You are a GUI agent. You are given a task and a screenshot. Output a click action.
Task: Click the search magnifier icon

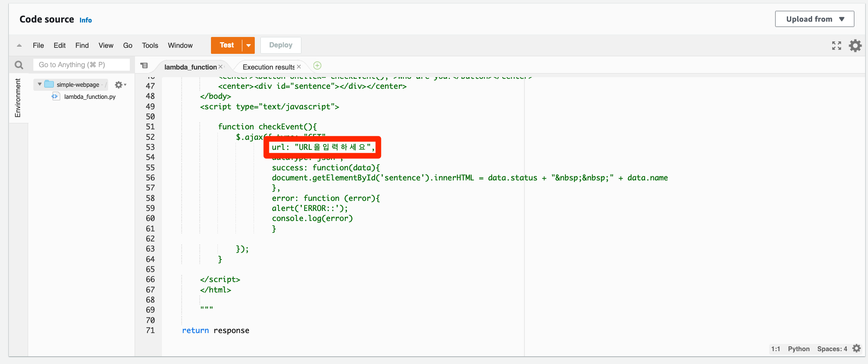[19, 65]
